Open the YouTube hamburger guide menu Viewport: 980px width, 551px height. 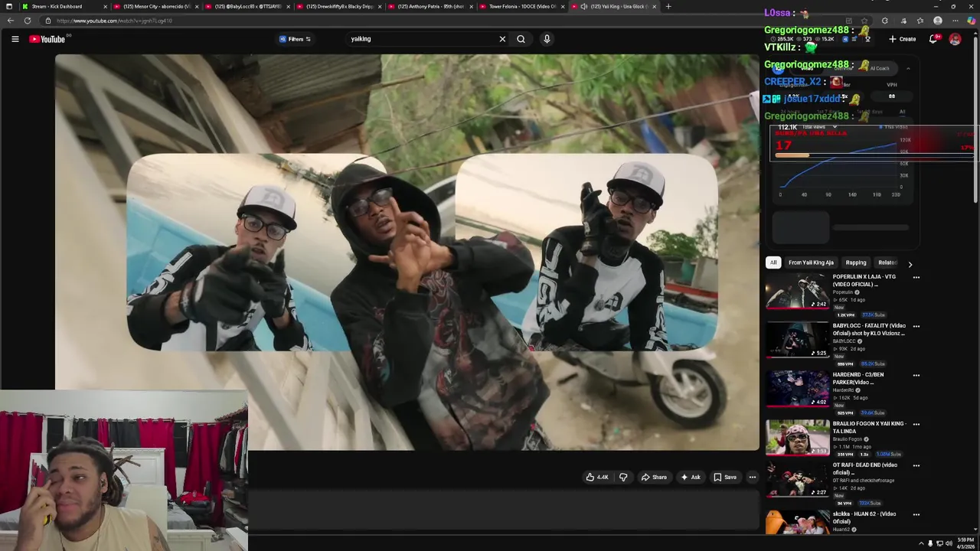tap(15, 39)
